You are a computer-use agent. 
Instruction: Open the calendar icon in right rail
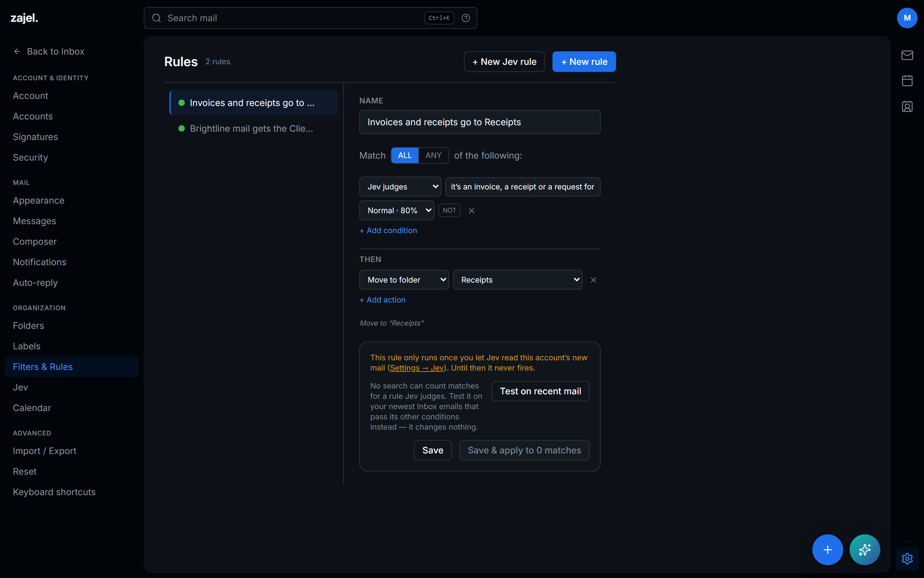click(x=907, y=81)
